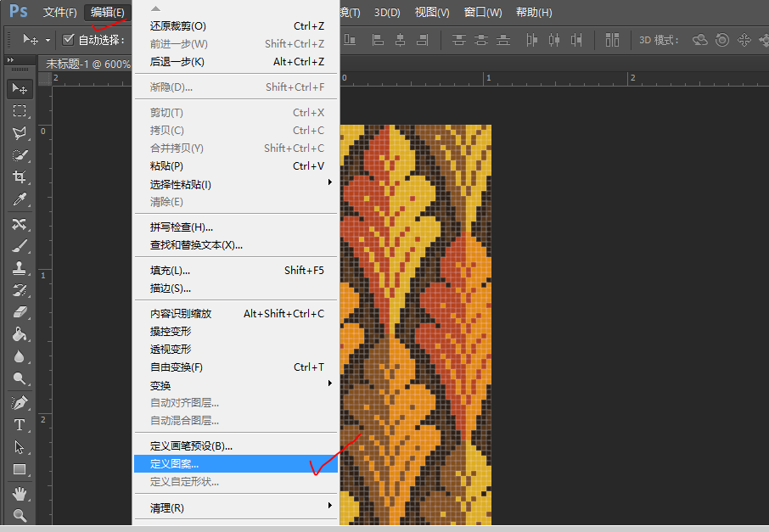Select the Horizontal Type tool

[x=20, y=425]
